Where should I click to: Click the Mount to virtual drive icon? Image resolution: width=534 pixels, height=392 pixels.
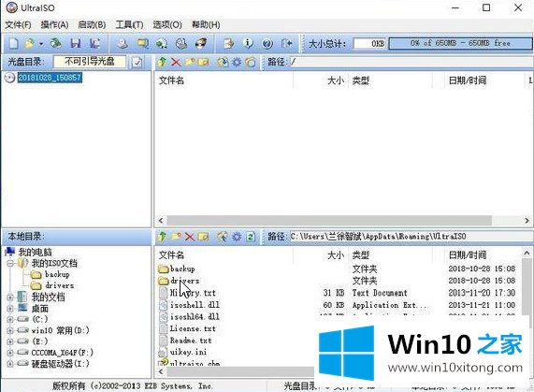pos(181,44)
